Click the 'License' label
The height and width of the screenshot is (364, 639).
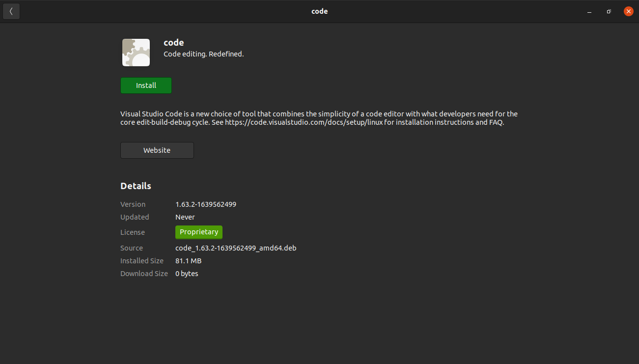coord(133,232)
